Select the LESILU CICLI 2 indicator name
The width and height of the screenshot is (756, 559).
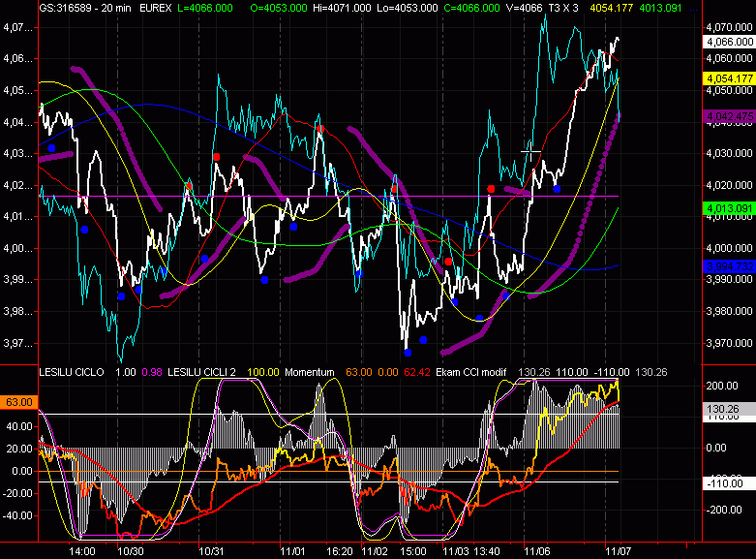click(x=201, y=372)
